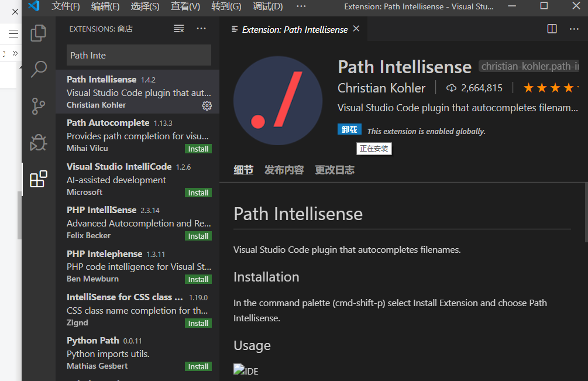Click the broken IDE image placeholder
The image size is (588, 381).
click(246, 370)
